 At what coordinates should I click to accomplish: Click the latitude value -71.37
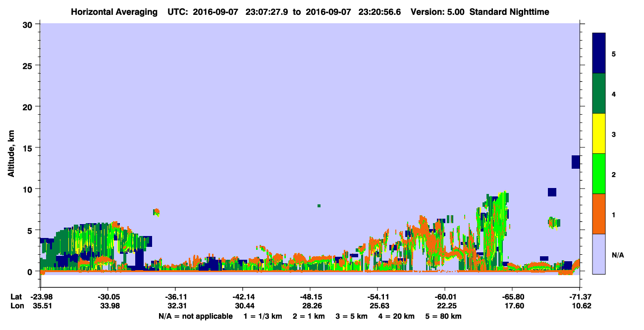point(580,297)
